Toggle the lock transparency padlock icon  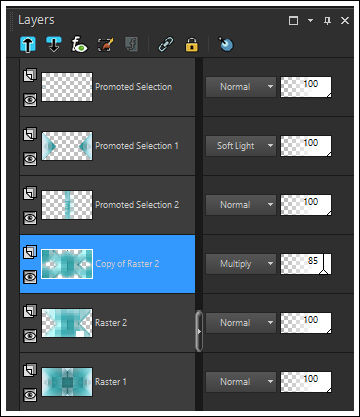192,45
